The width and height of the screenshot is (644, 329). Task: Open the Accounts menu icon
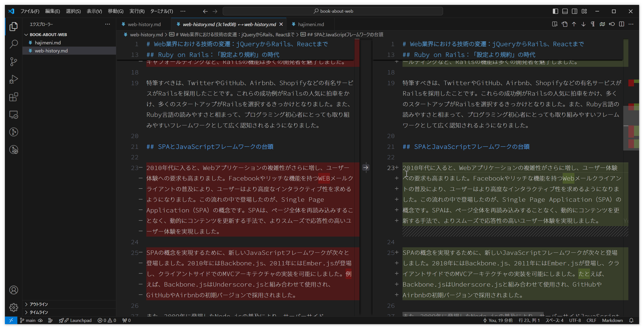(13, 290)
